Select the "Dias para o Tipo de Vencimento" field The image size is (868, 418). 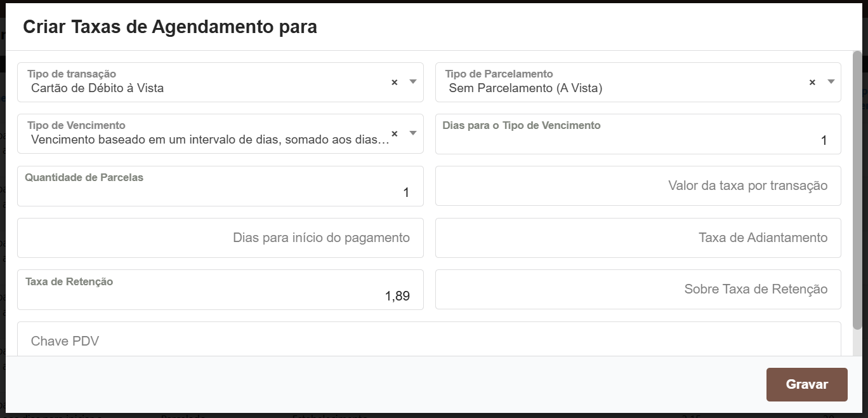point(638,140)
